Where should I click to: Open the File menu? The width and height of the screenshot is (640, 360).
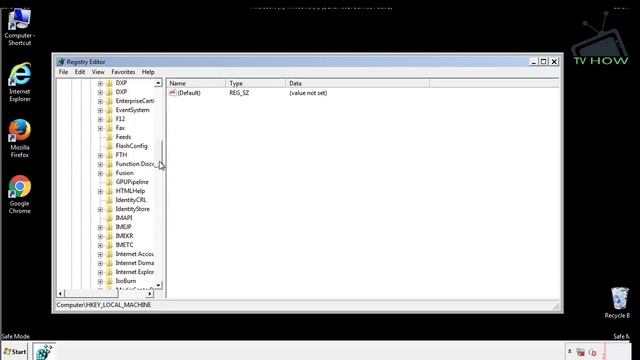pos(63,72)
